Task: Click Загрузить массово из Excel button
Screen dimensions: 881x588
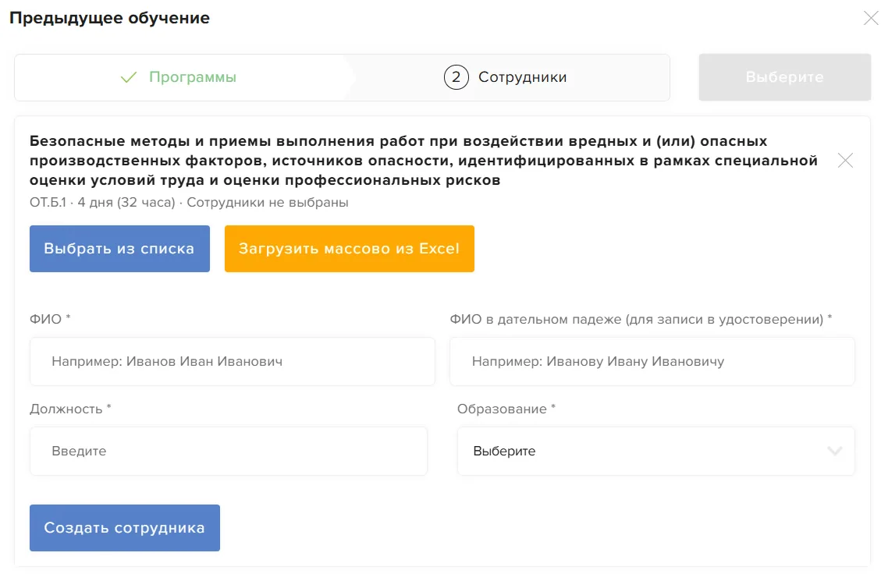Action: 350,249
